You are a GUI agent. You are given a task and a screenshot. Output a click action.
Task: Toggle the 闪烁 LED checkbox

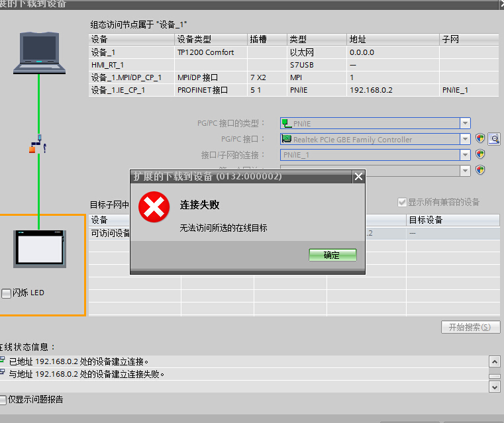click(x=6, y=293)
